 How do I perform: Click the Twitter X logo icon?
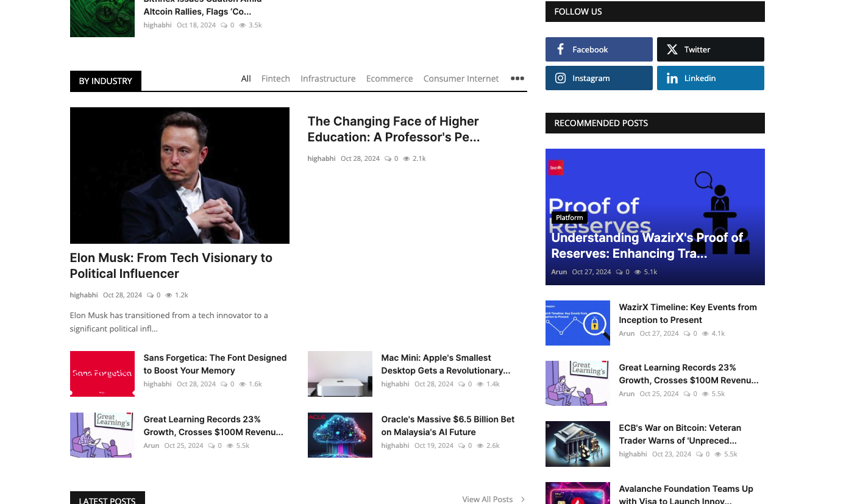[672, 49]
